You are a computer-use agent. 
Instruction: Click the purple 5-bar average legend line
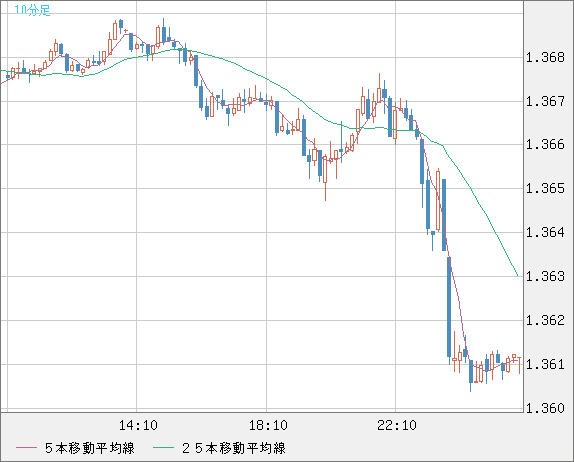click(27, 448)
